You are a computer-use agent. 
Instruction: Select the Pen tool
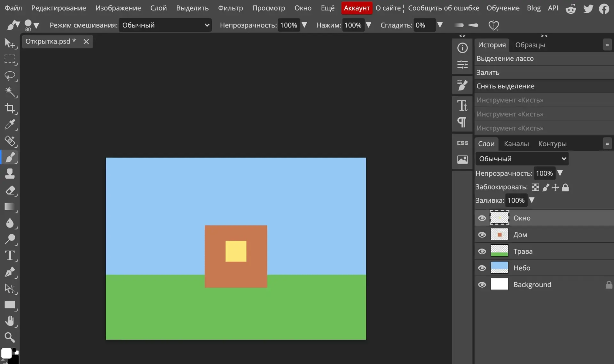tap(10, 272)
